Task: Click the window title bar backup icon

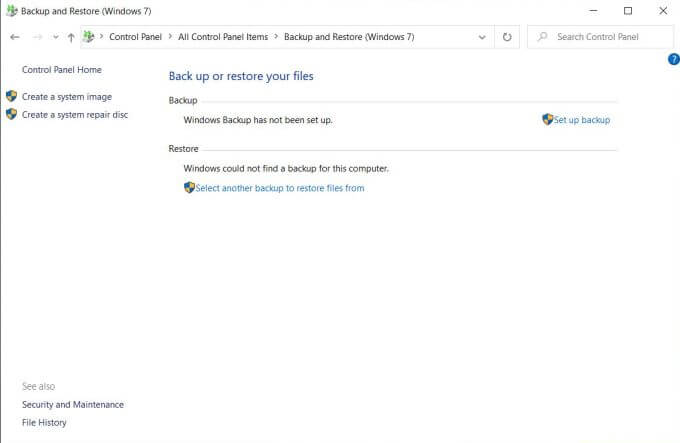Action: pos(12,10)
